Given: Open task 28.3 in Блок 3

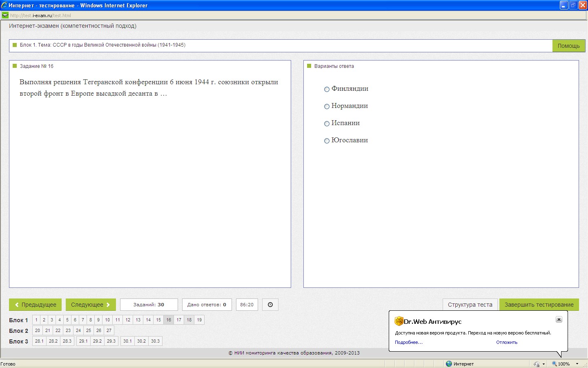Looking at the screenshot, I should coord(67,341).
